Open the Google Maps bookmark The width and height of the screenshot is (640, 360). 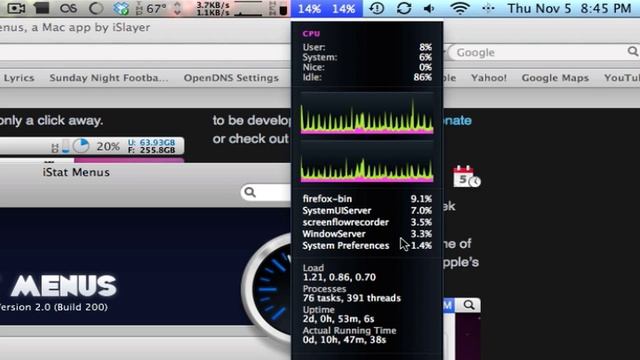pos(555,78)
